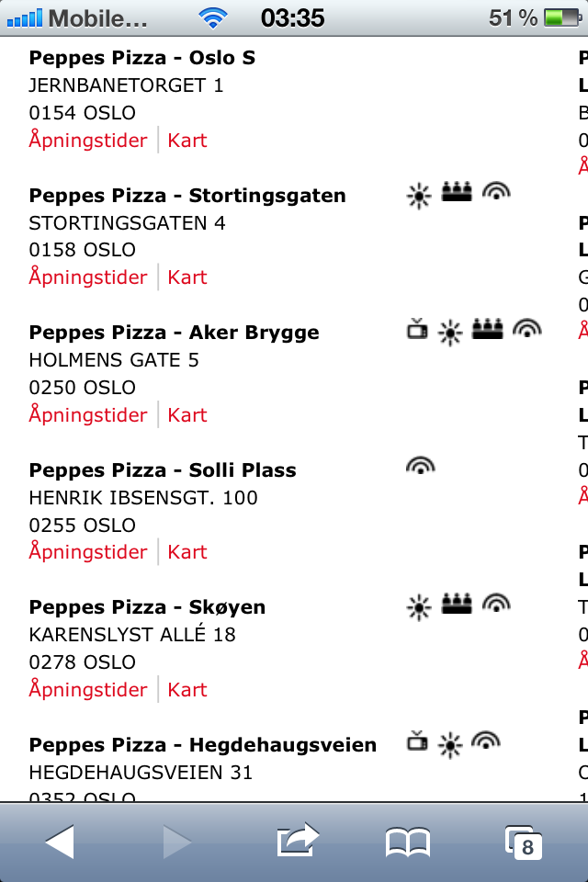Open Kart link for Skøyen restaurant

click(187, 689)
